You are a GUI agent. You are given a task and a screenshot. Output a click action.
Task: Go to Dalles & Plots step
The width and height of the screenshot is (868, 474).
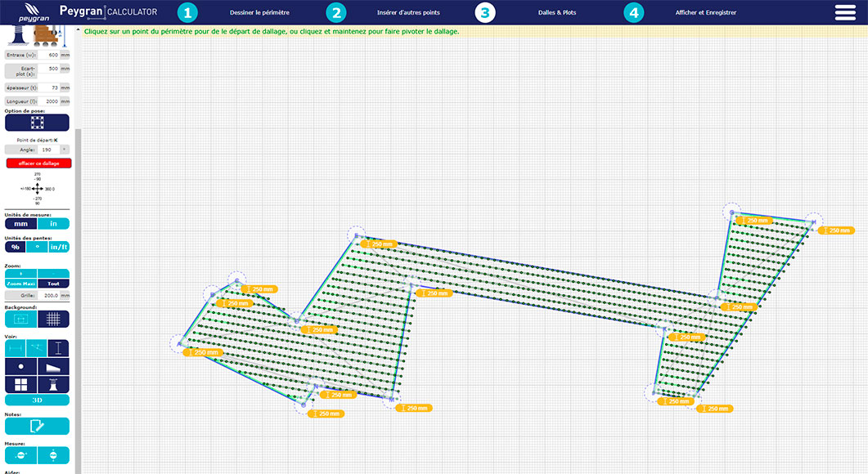557,12
